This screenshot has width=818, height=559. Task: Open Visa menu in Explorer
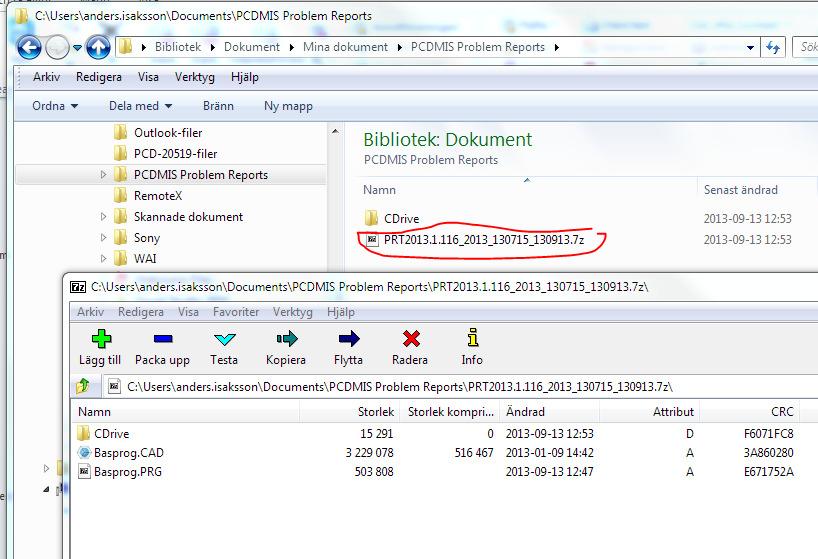148,77
